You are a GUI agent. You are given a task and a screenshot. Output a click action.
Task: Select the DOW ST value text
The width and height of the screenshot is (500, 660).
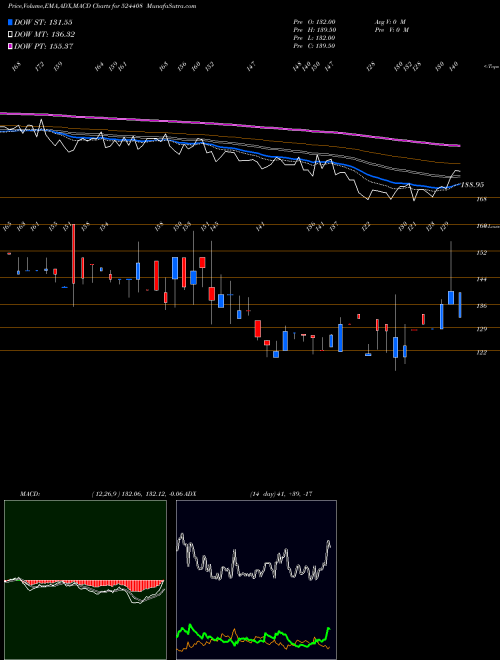(x=61, y=22)
